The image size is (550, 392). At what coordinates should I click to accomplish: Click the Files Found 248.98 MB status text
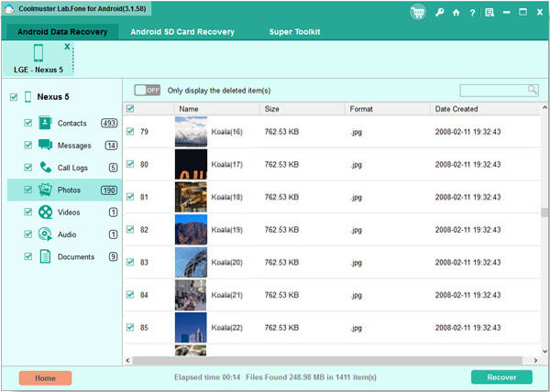(x=311, y=377)
